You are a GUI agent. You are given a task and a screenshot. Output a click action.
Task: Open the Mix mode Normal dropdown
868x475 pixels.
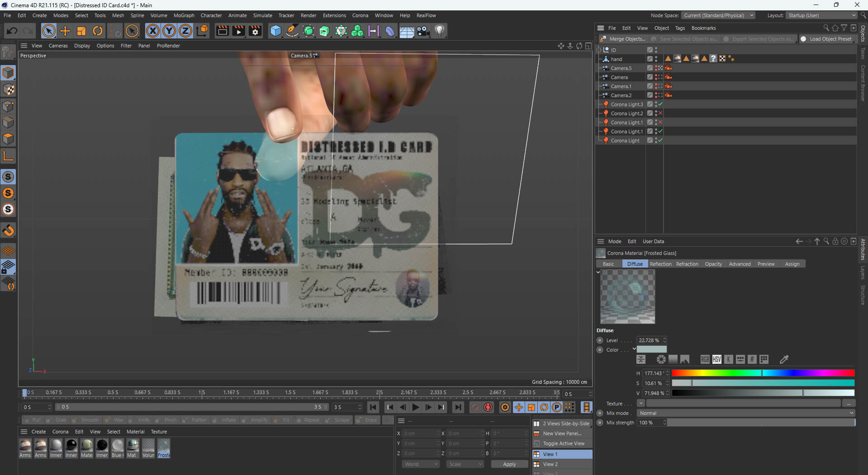click(746, 413)
